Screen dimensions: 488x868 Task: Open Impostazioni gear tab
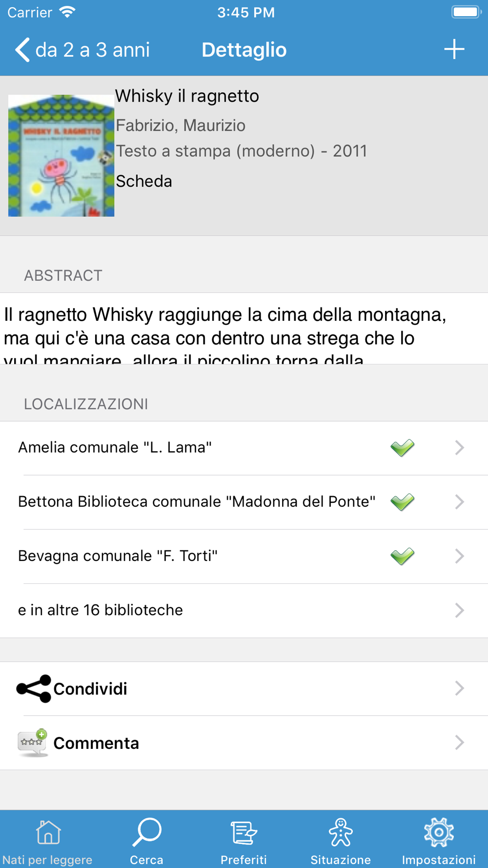439,840
